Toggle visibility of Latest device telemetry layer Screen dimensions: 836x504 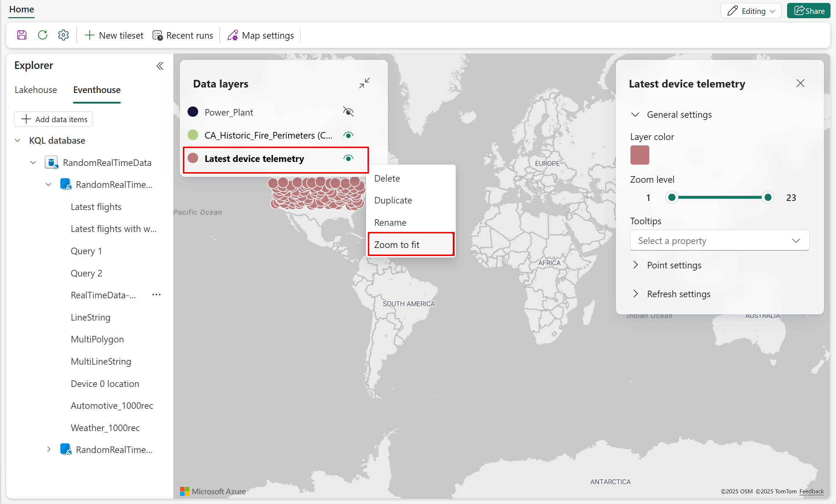pos(348,158)
